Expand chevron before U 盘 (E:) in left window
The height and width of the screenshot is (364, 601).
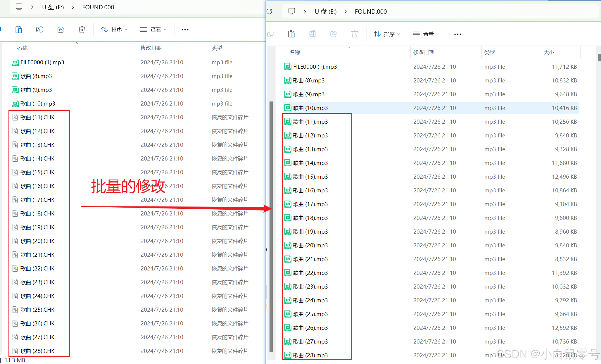click(x=32, y=7)
